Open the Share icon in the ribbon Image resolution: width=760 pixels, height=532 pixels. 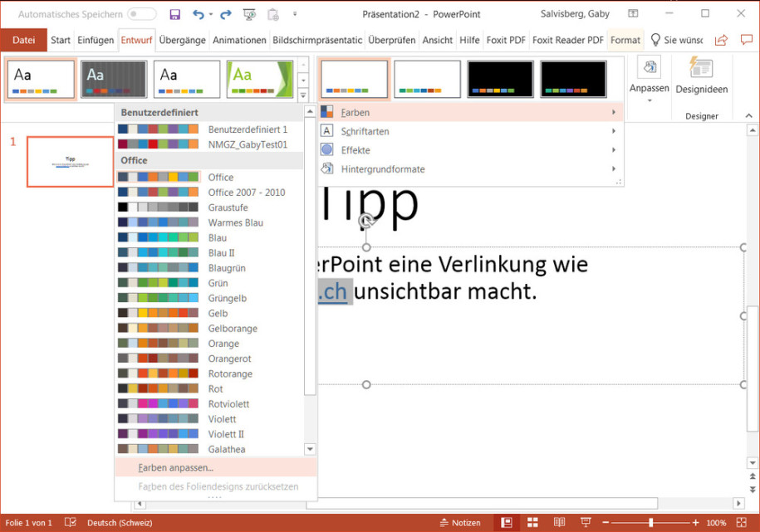[x=721, y=40]
